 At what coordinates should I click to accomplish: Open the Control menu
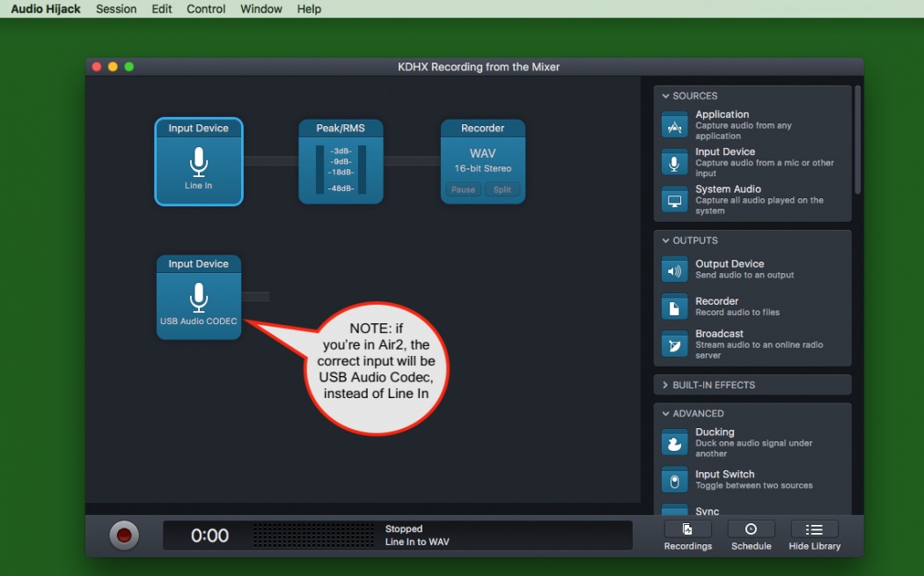point(206,9)
